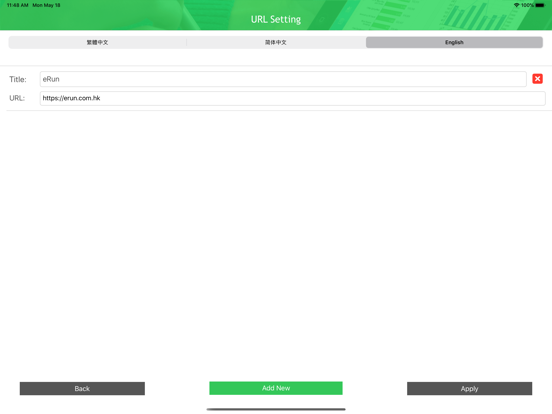This screenshot has width=552, height=414.
Task: Tap the URL Setting header title
Action: click(x=276, y=19)
